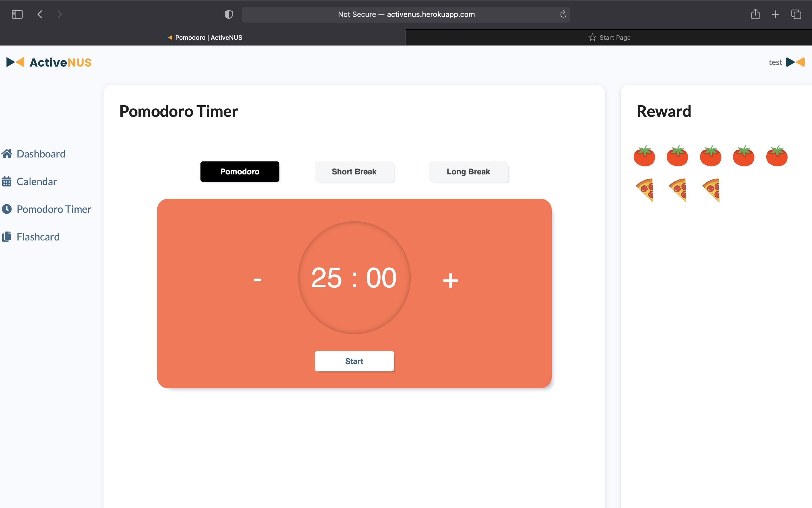This screenshot has height=508, width=812.
Task: Switch to Short Break mode
Action: pyautogui.click(x=354, y=172)
